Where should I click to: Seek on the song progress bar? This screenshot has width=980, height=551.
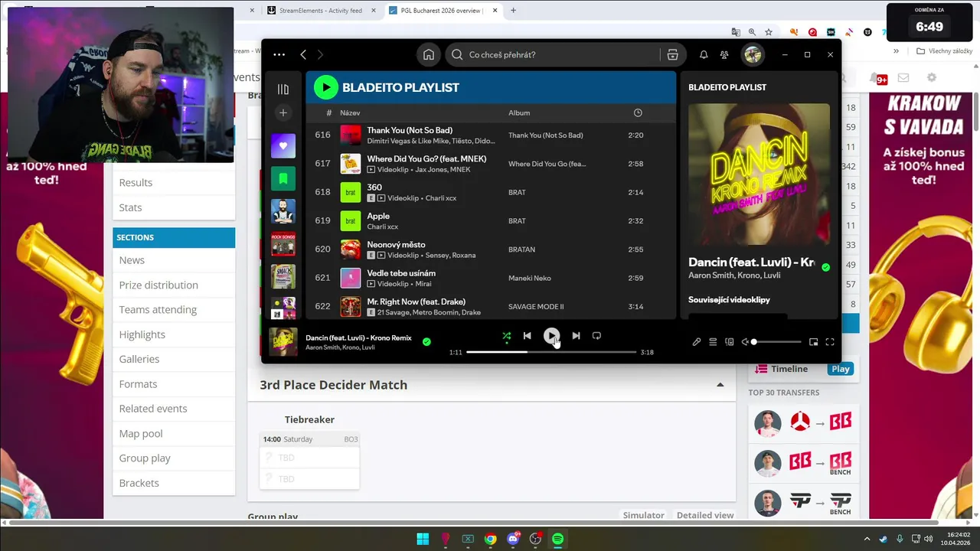(x=551, y=352)
